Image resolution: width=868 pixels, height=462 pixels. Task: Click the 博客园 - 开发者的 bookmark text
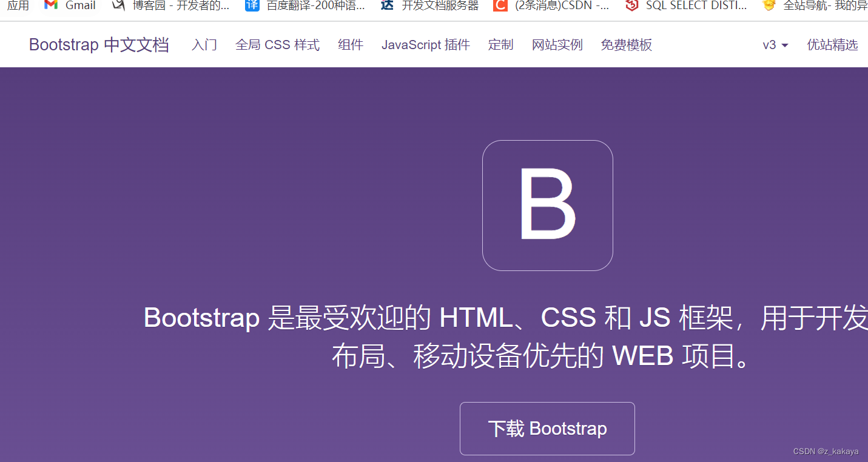pos(181,5)
